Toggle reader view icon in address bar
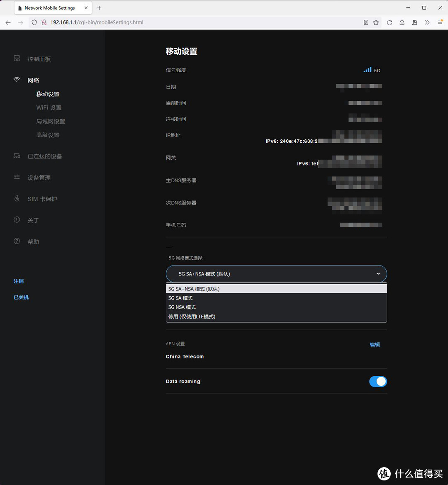The height and width of the screenshot is (485, 448). pos(366,22)
